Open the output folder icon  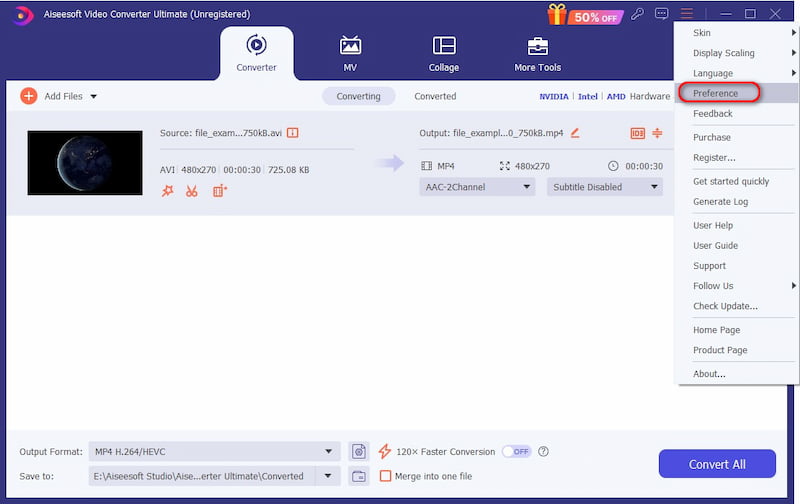coord(359,476)
